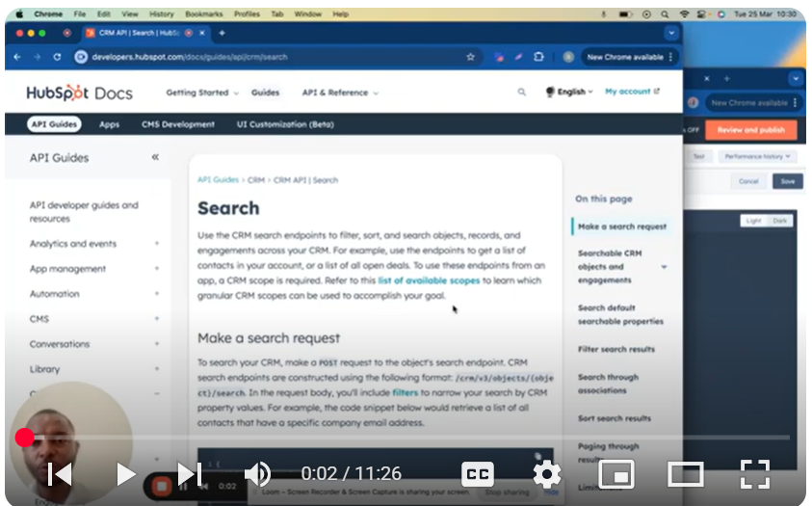Click Spotlight search in menu bar
This screenshot has width=812, height=506.
tap(665, 14)
